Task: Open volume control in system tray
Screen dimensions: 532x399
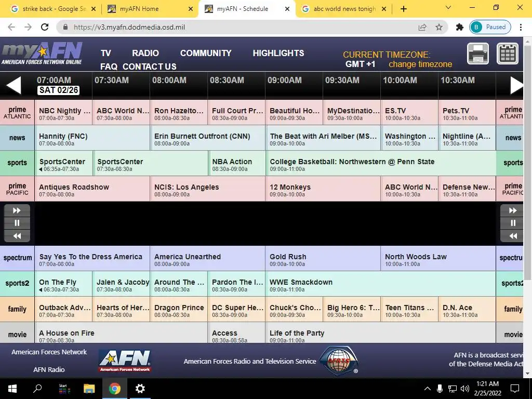Action: [x=465, y=389]
